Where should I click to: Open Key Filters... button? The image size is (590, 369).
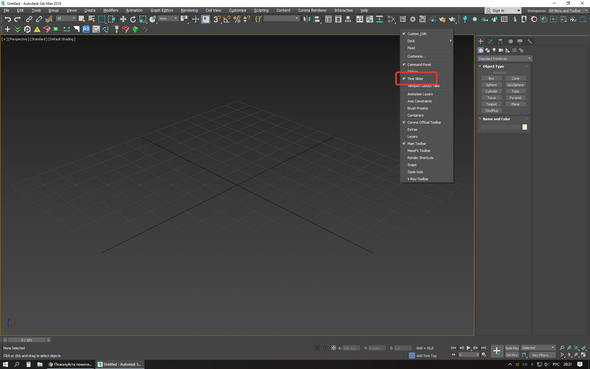tap(542, 355)
